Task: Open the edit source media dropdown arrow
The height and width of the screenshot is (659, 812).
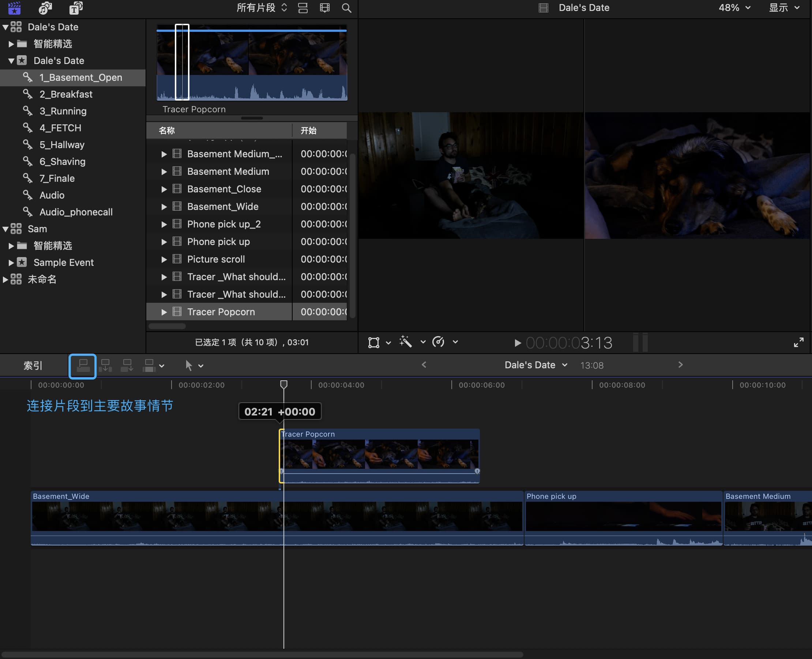Action: pyautogui.click(x=162, y=366)
